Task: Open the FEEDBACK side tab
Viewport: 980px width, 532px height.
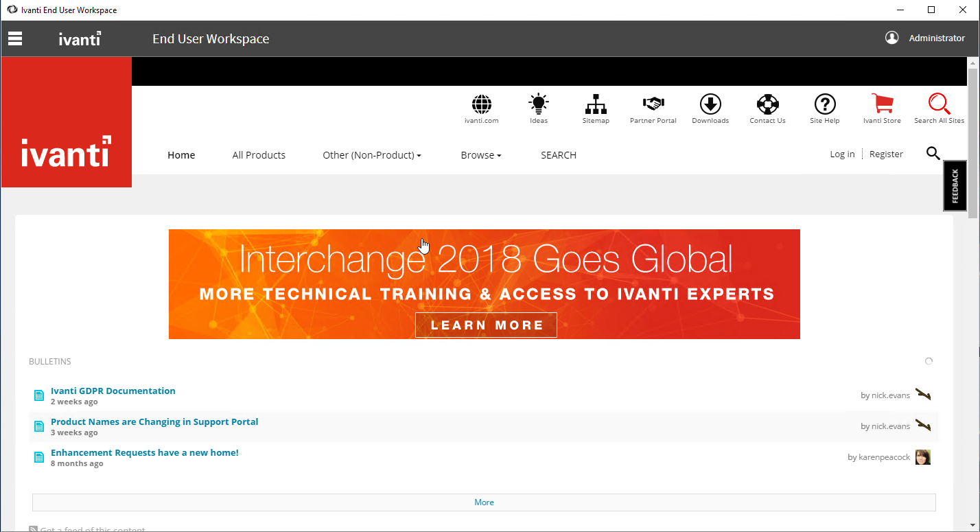Action: pyautogui.click(x=955, y=185)
